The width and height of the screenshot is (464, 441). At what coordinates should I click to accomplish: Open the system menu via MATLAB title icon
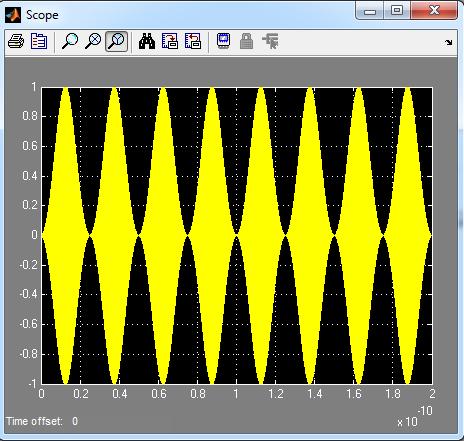pyautogui.click(x=13, y=15)
